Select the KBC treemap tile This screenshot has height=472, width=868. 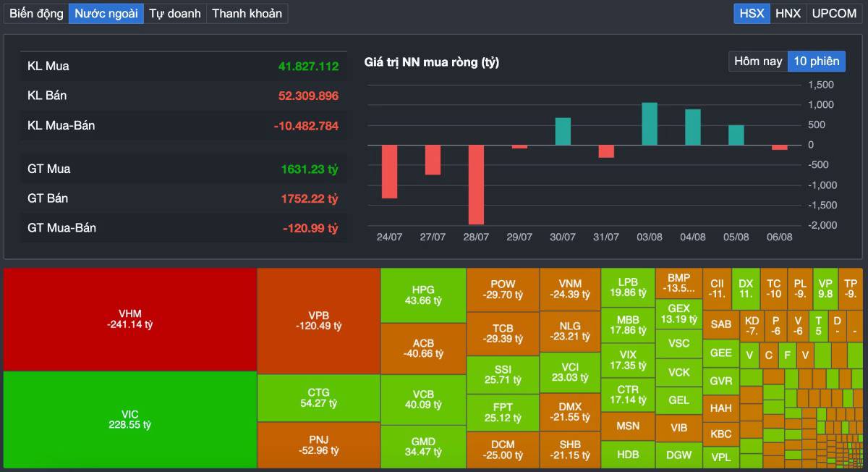point(721,434)
